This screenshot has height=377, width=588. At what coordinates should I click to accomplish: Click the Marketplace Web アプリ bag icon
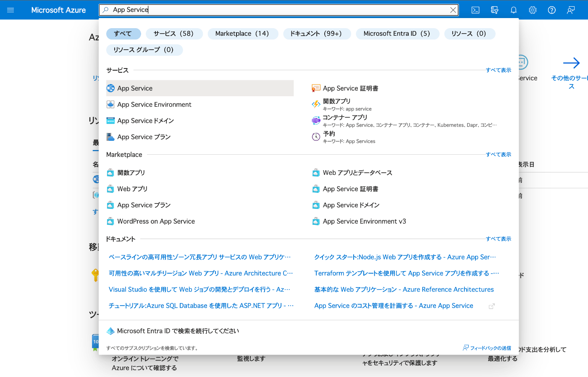[110, 189]
